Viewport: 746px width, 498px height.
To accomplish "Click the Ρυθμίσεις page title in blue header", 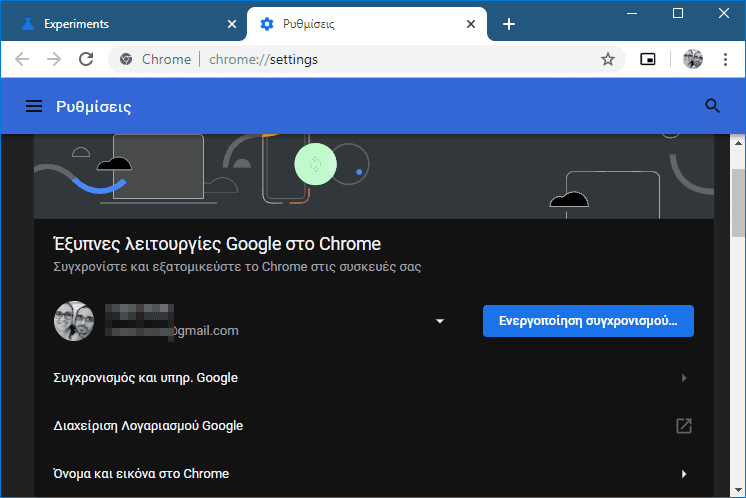I will click(x=94, y=107).
